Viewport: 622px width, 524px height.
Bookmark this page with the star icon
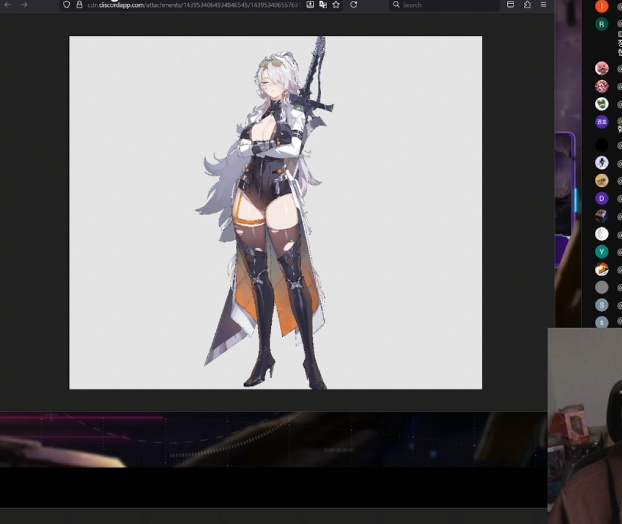(x=336, y=5)
